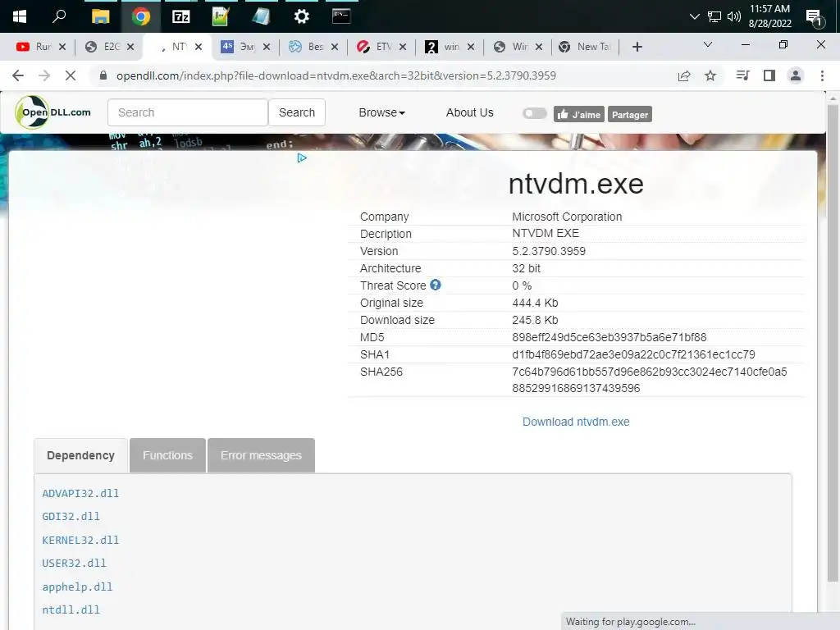
Task: Open File Explorer from taskbar
Action: pyautogui.click(x=100, y=16)
